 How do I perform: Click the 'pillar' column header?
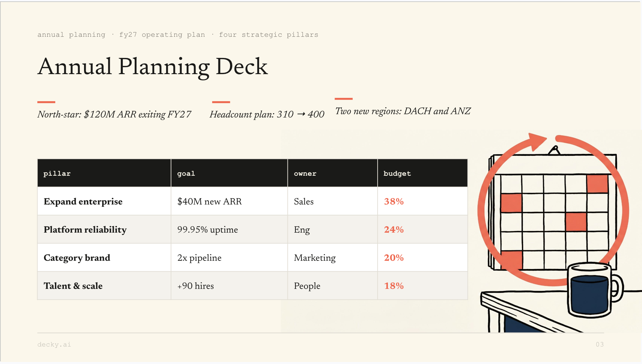coord(104,173)
